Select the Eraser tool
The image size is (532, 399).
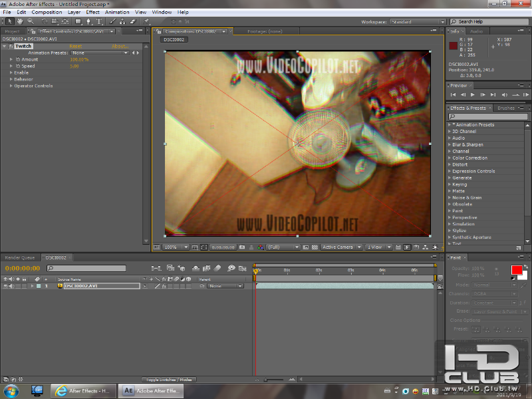coord(133,21)
